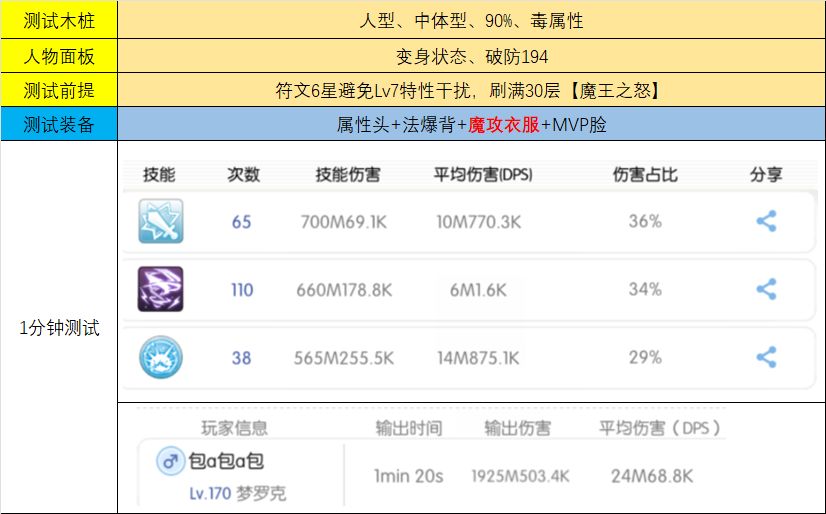Click the 平均伤害（DPS） header in player summary
This screenshot has height=514, width=826.
coord(660,428)
